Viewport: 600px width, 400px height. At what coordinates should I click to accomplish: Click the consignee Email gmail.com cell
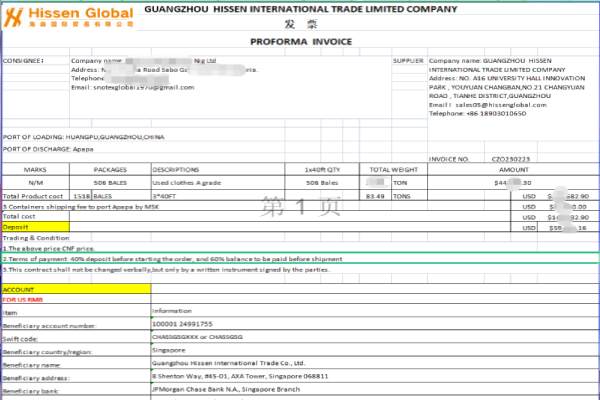(133, 87)
